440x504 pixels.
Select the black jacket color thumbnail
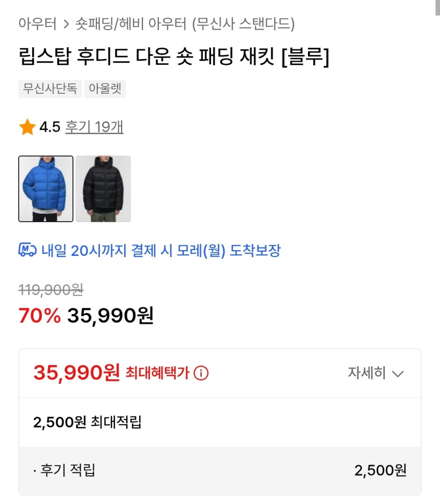[x=103, y=189]
